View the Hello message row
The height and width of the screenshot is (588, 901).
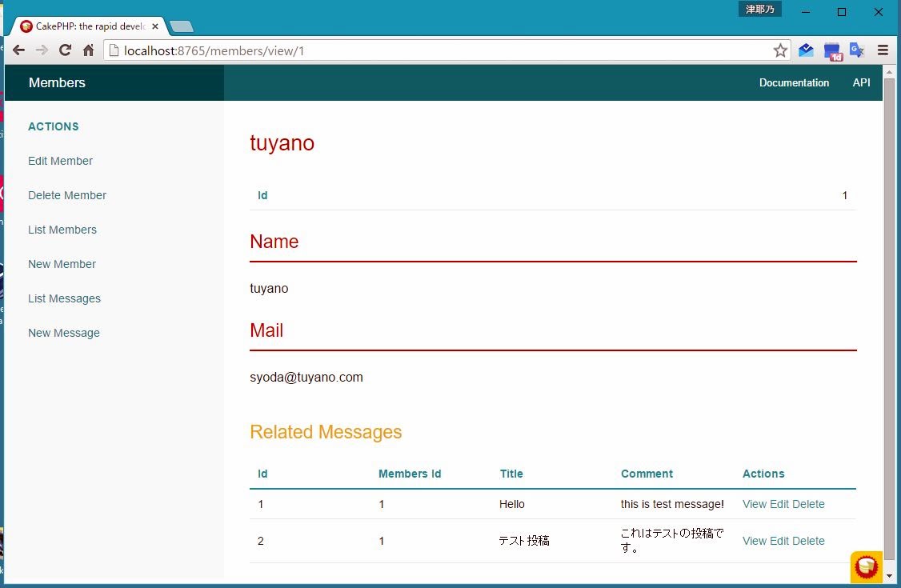(x=754, y=504)
